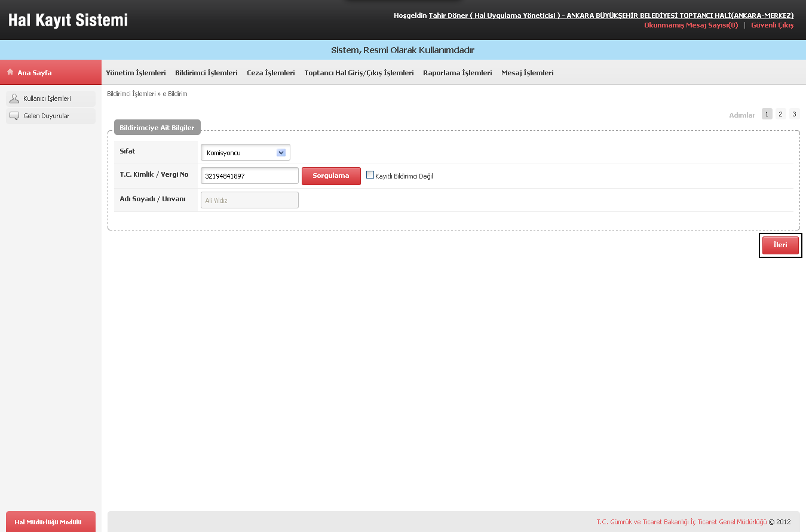Click the speech bubble icon for Gelen Duyurular
The image size is (806, 532).
14,116
